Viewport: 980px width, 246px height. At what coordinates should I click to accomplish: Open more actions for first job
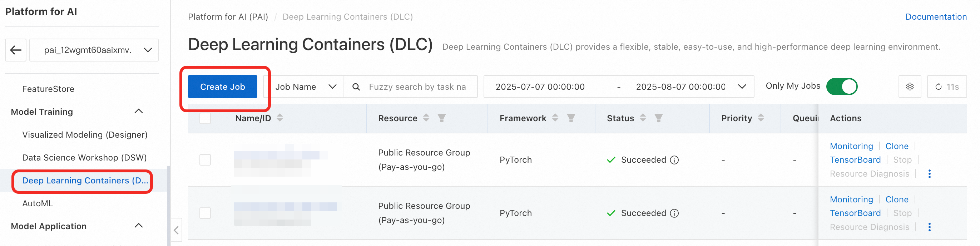click(x=929, y=174)
